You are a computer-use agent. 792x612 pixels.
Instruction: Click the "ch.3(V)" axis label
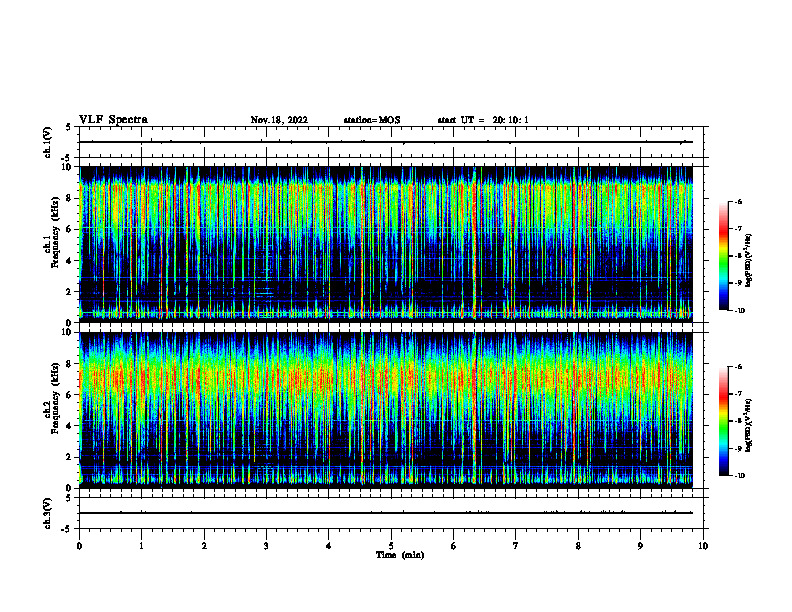pos(48,513)
